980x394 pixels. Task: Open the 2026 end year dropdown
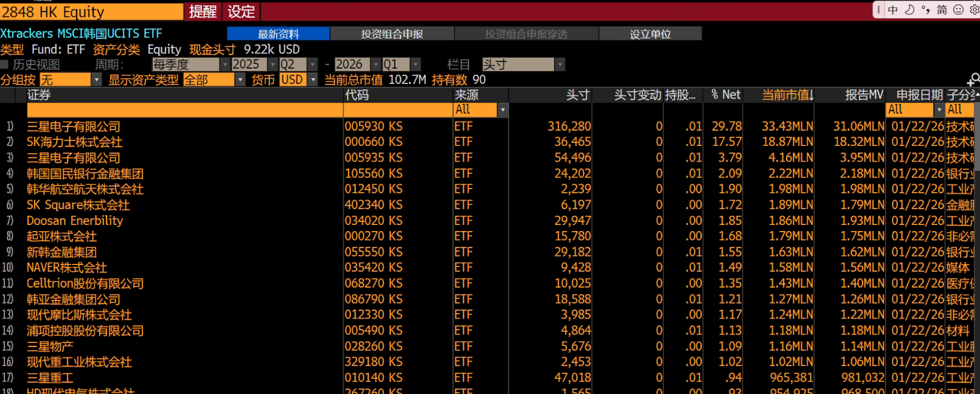tap(358, 64)
